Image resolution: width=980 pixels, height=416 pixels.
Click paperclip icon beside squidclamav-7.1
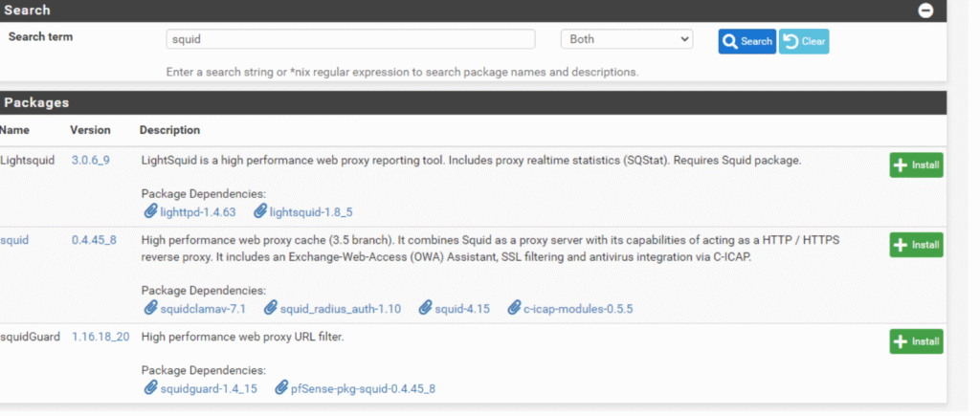150,308
